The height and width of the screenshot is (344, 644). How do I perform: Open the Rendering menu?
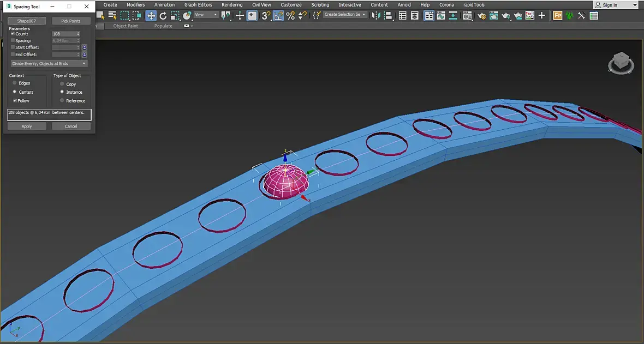232,5
